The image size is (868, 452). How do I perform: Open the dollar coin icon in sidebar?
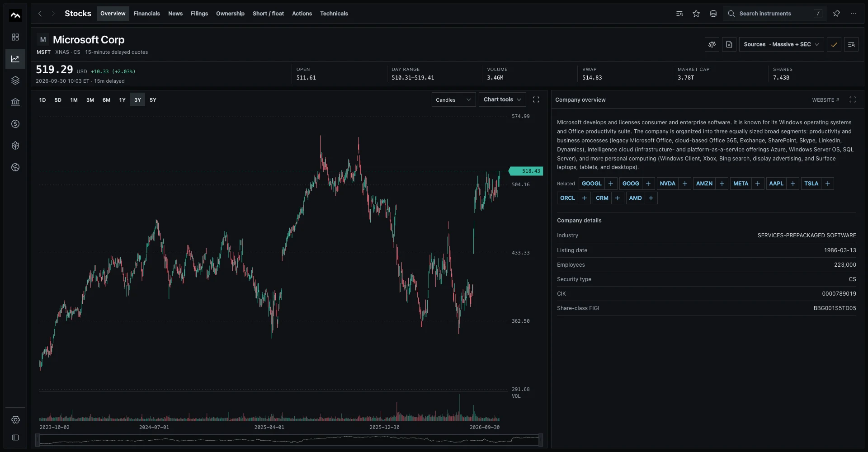tap(15, 124)
